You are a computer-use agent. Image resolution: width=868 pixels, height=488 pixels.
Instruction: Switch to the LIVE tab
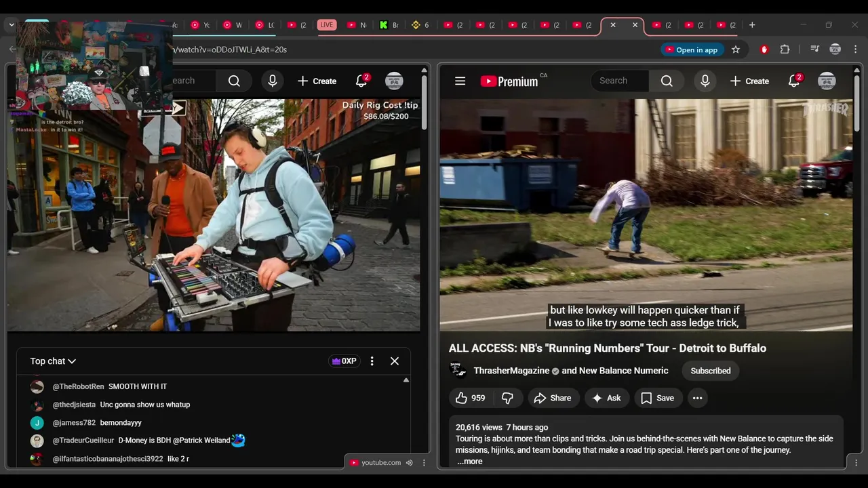[x=327, y=25]
